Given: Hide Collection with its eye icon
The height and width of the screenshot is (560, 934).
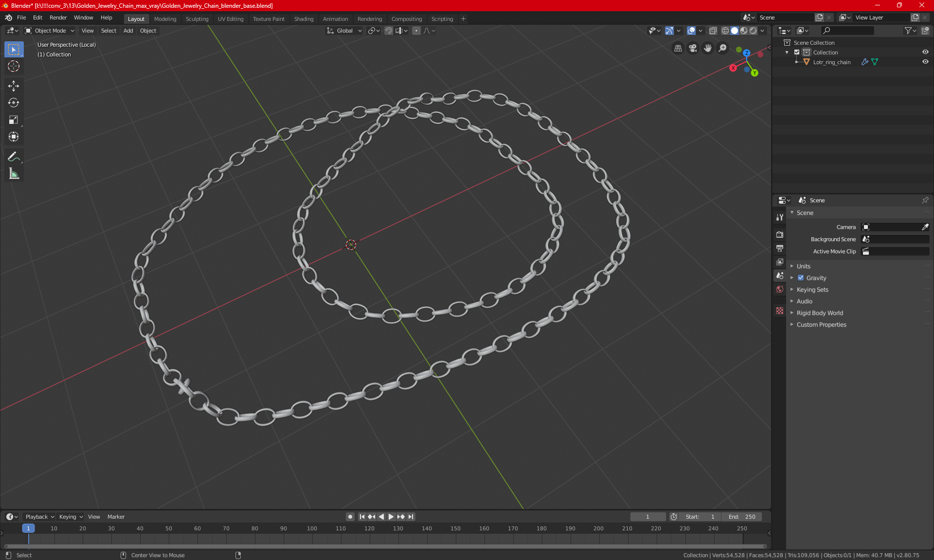Looking at the screenshot, I should click(925, 52).
